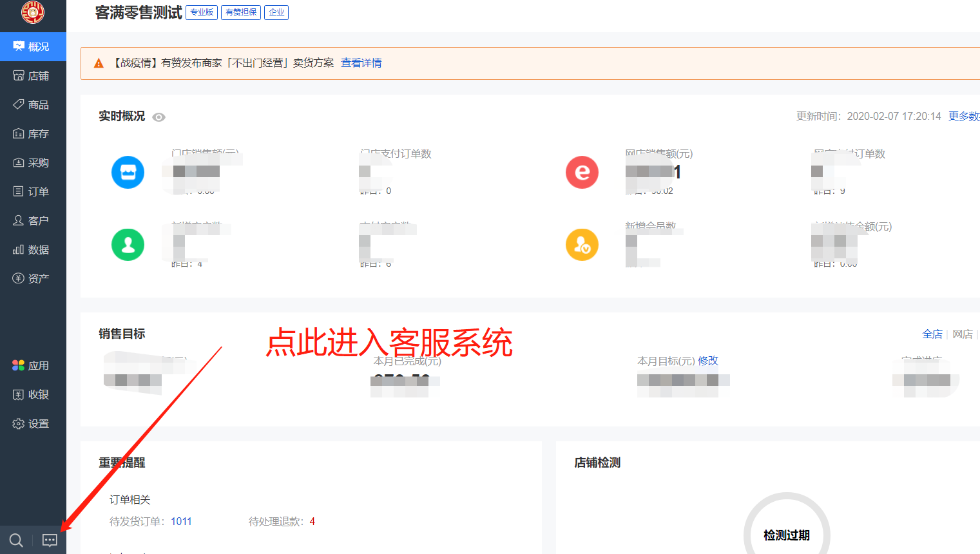Toggle the 实时概况 eye visibility

pyautogui.click(x=159, y=117)
